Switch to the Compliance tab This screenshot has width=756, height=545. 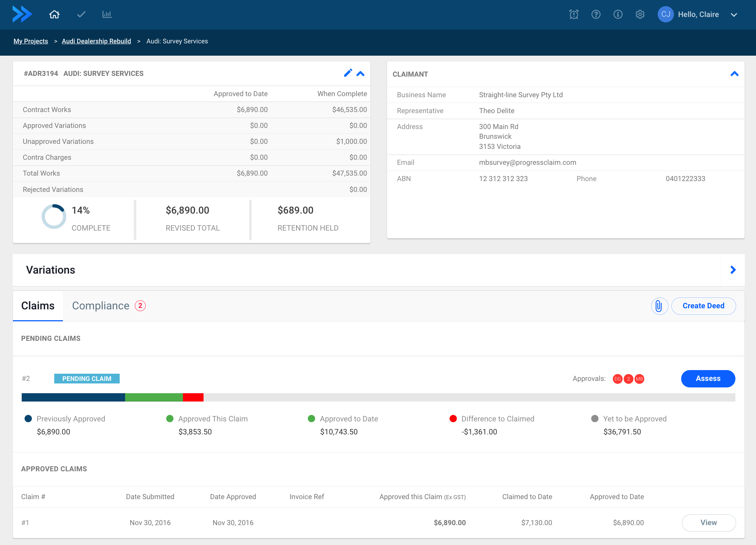coord(101,305)
